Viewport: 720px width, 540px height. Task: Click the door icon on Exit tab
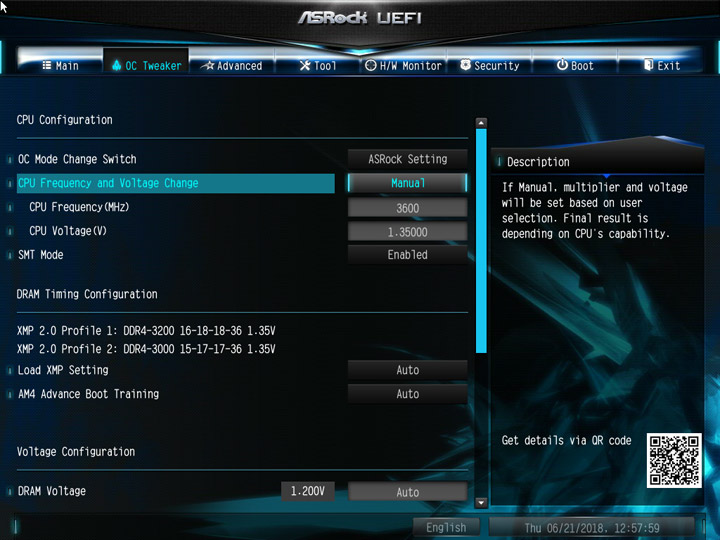tap(648, 65)
